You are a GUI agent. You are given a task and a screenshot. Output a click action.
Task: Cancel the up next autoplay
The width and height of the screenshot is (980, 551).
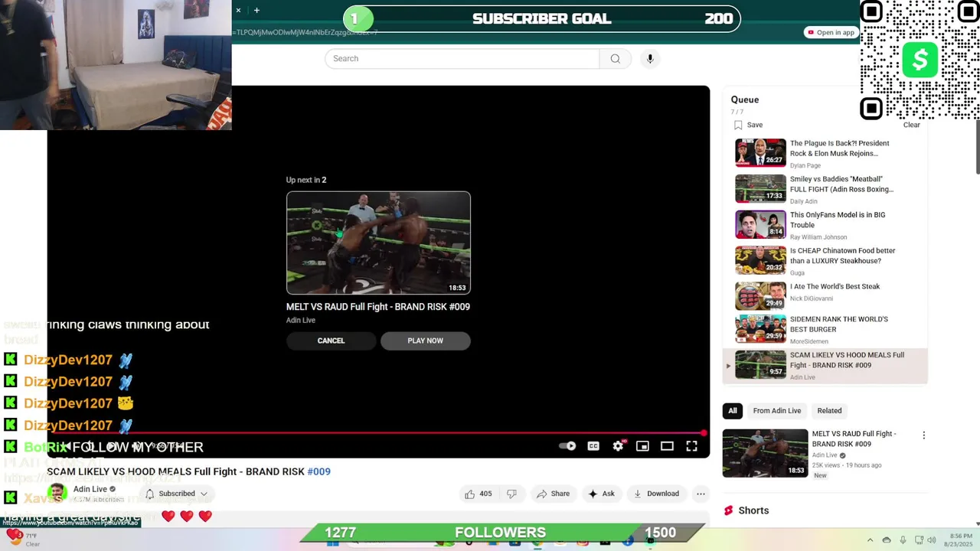pos(331,341)
